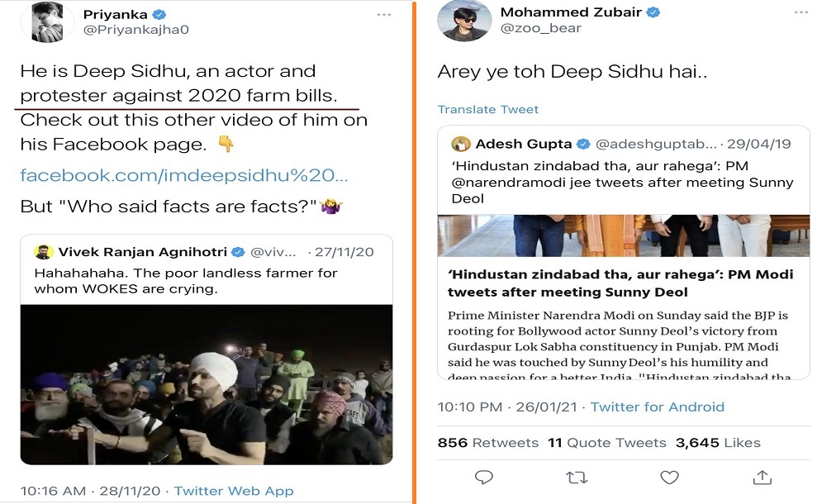Open the facebook.com/imdeepsidhu link
Screen dimensions: 822x504
[x=183, y=175]
